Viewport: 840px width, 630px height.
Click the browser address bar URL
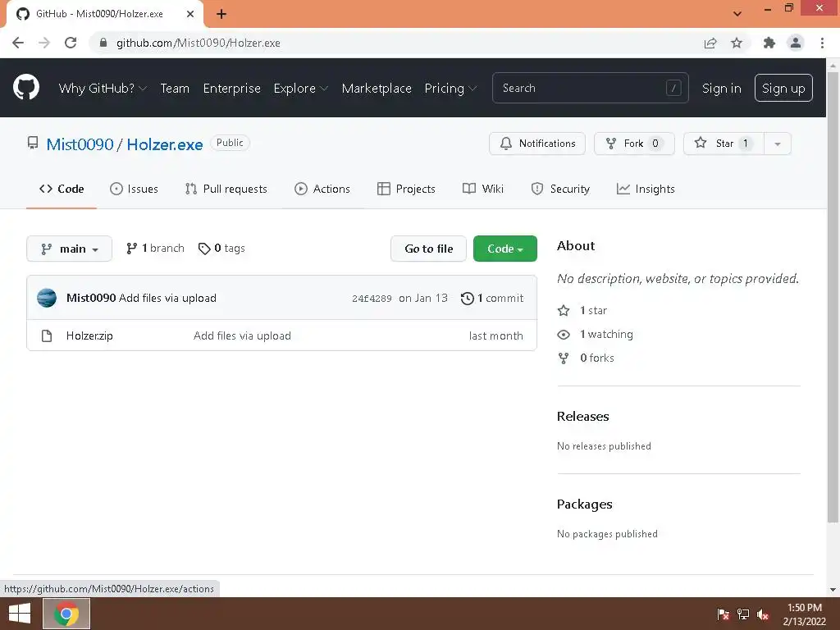click(199, 43)
